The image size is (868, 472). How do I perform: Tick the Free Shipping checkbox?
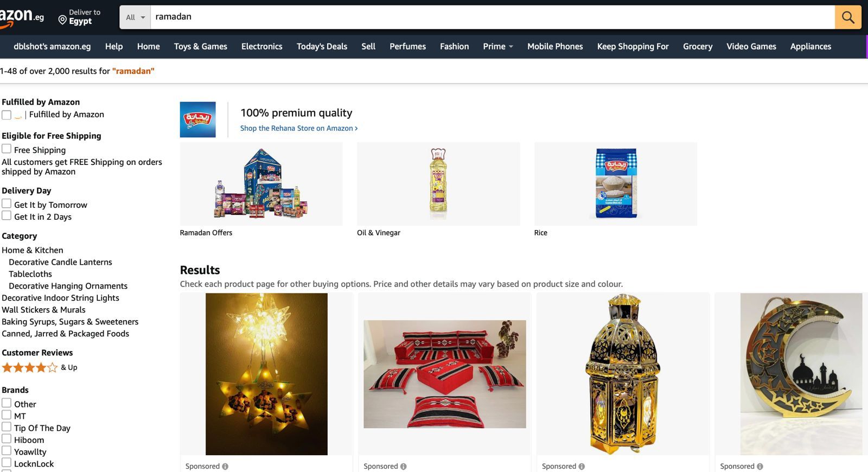click(7, 149)
